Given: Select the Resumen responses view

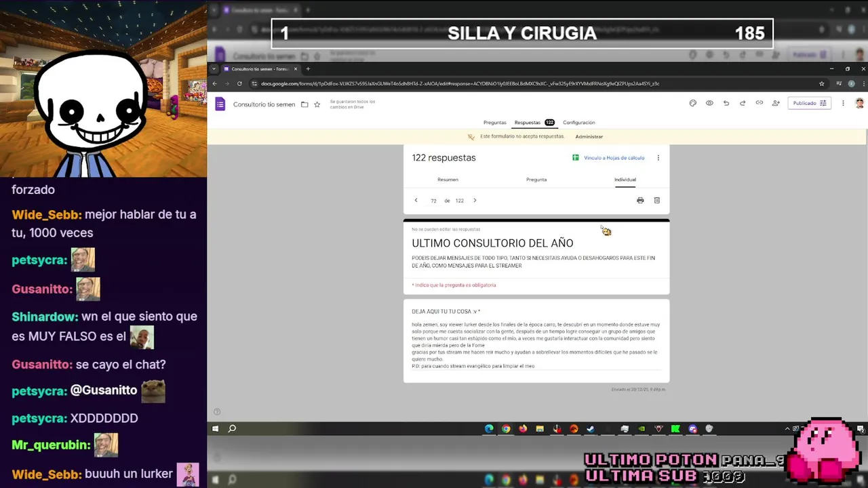Looking at the screenshot, I should tap(448, 180).
